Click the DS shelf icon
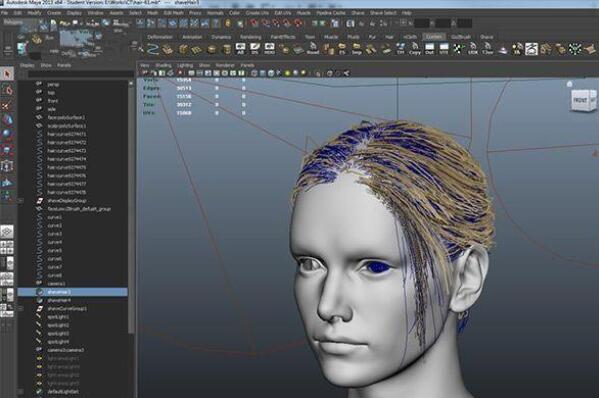599x398 pixels. (255, 49)
